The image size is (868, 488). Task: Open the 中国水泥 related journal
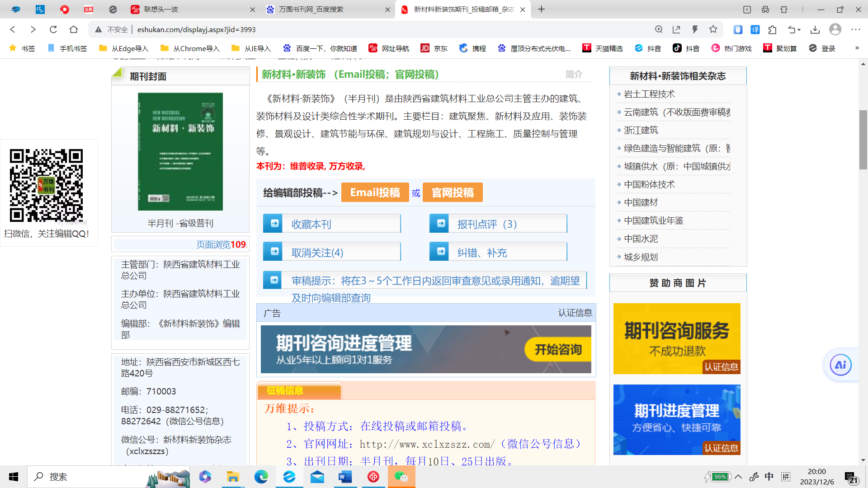(x=641, y=239)
